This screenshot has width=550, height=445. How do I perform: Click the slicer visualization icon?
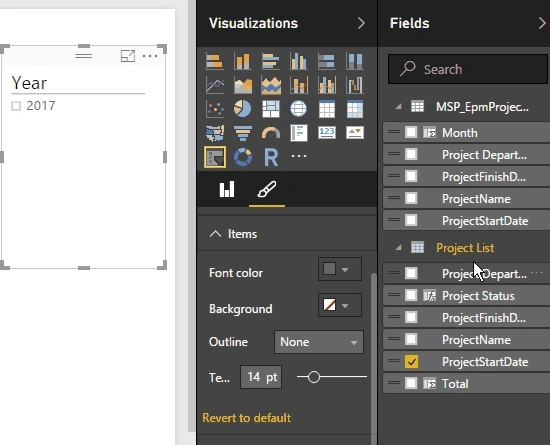click(x=215, y=157)
